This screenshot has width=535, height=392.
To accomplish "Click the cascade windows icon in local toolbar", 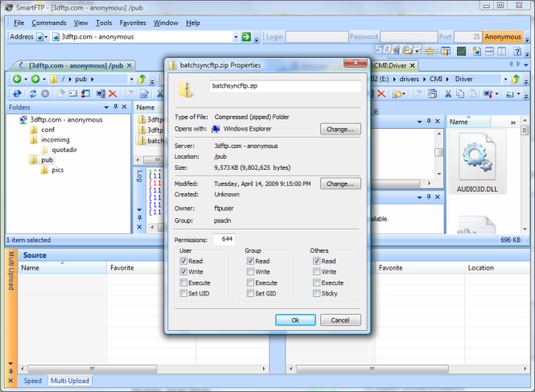I will 432,93.
